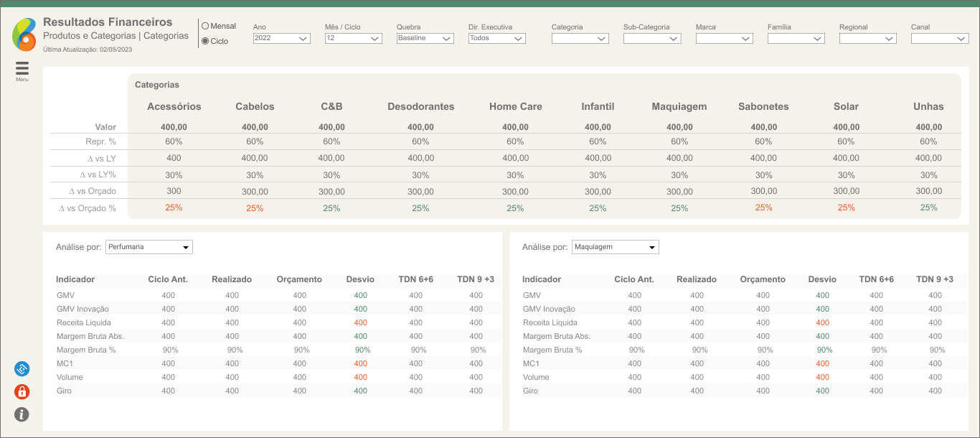Change the Perfumaria analysis dropdown

click(149, 247)
